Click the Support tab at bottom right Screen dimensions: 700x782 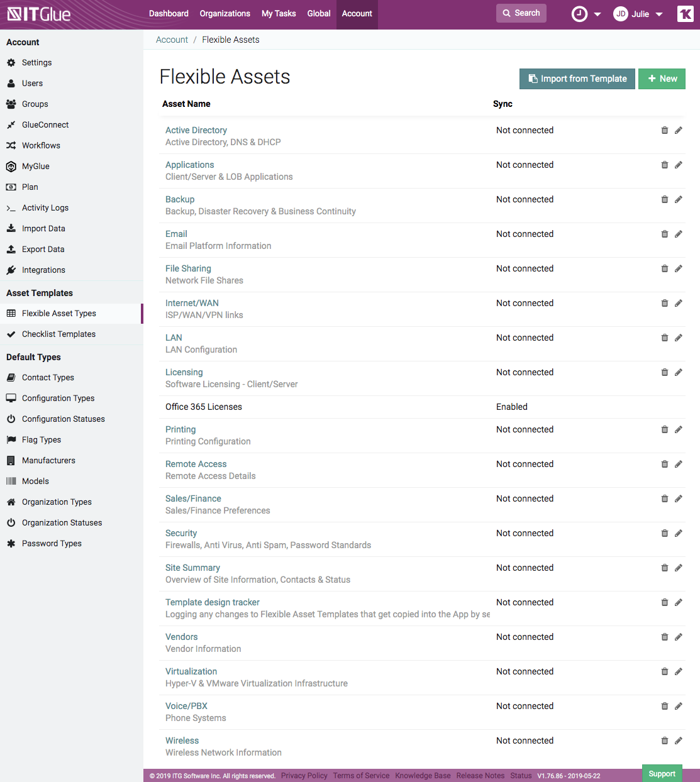662,774
